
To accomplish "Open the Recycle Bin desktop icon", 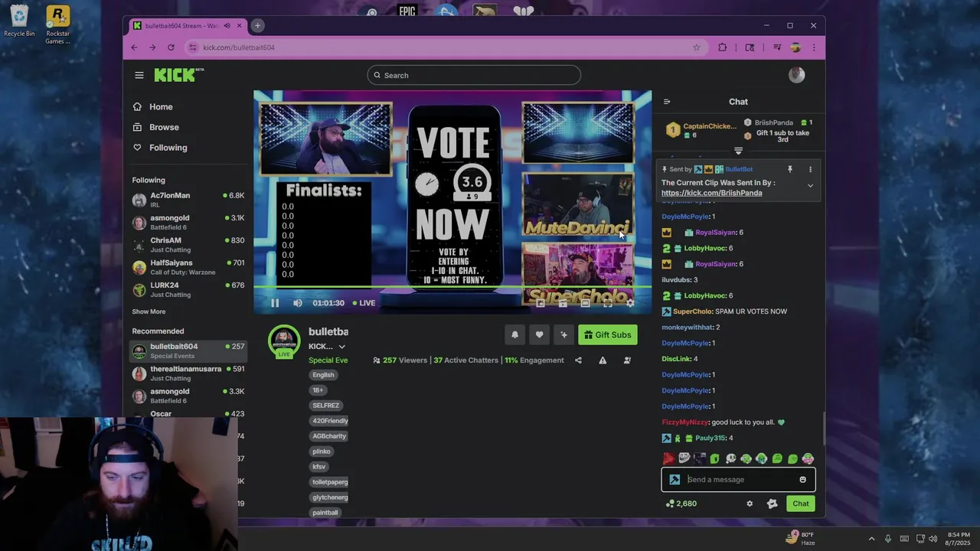I will pos(19,21).
